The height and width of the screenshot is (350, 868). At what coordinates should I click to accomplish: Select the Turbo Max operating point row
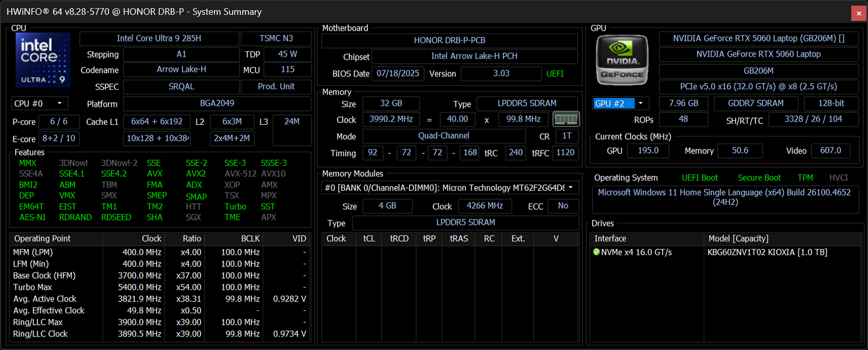[x=160, y=287]
